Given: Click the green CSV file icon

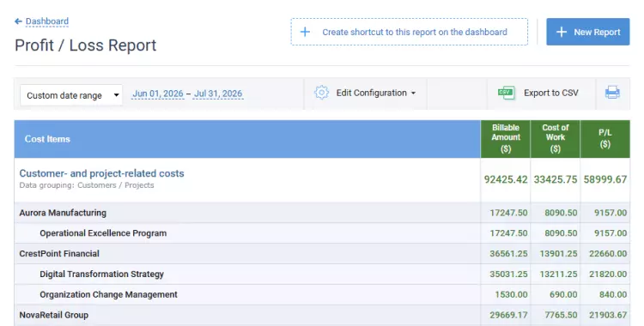Looking at the screenshot, I should point(506,93).
